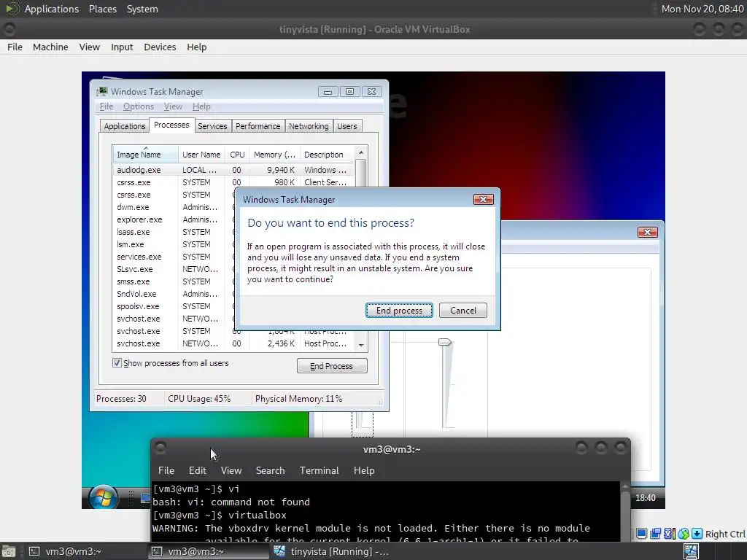Open Task Manager Options menu
Image resolution: width=747 pixels, height=560 pixels.
139,106
